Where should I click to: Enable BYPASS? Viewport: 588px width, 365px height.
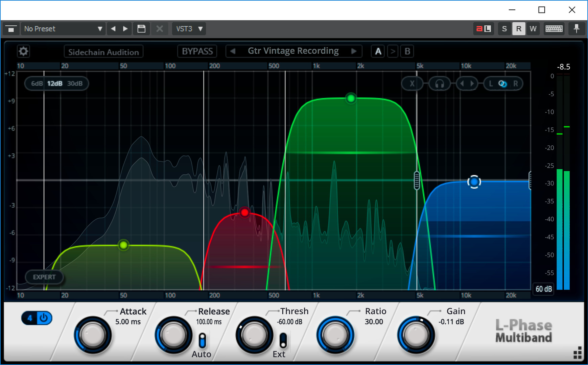[197, 51]
